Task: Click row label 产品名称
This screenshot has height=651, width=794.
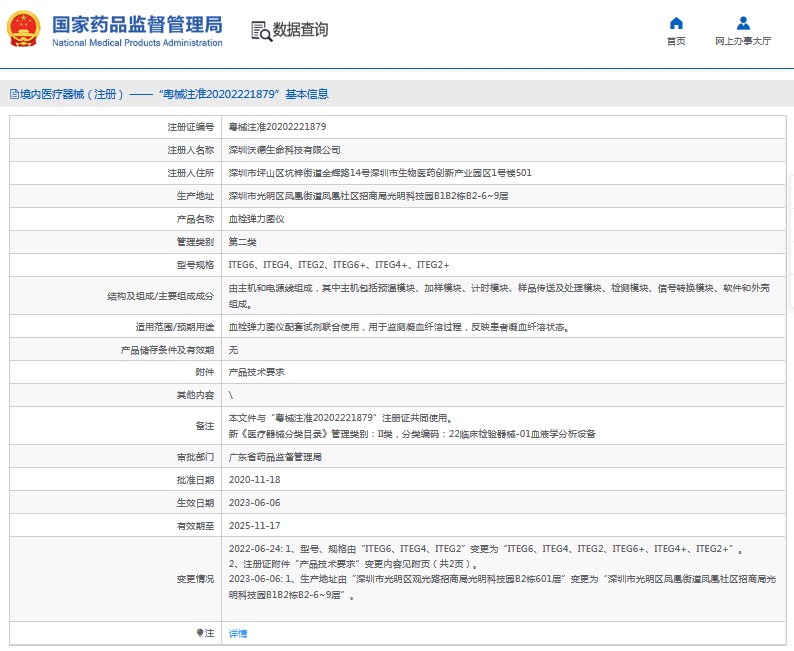Action: (195, 219)
